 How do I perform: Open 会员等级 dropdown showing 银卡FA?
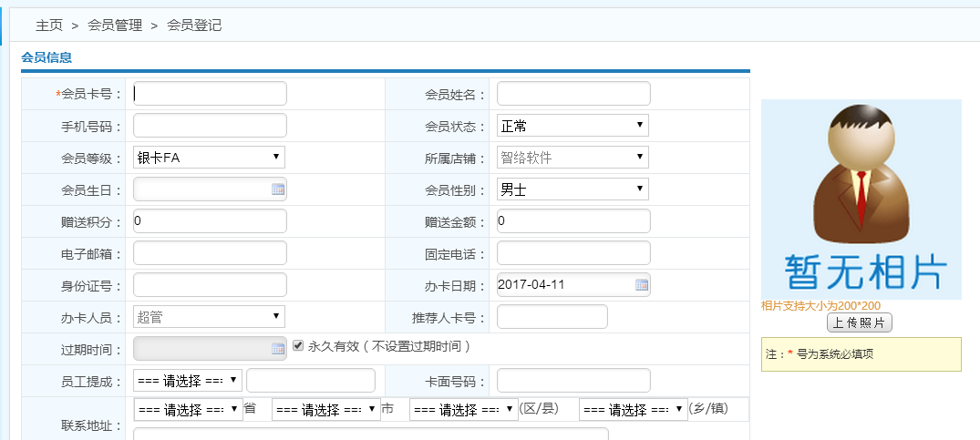click(x=210, y=158)
